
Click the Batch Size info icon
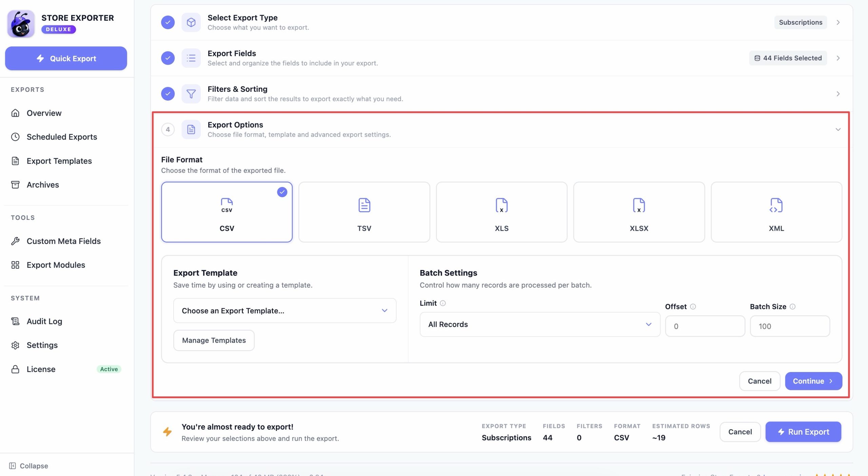pos(792,307)
